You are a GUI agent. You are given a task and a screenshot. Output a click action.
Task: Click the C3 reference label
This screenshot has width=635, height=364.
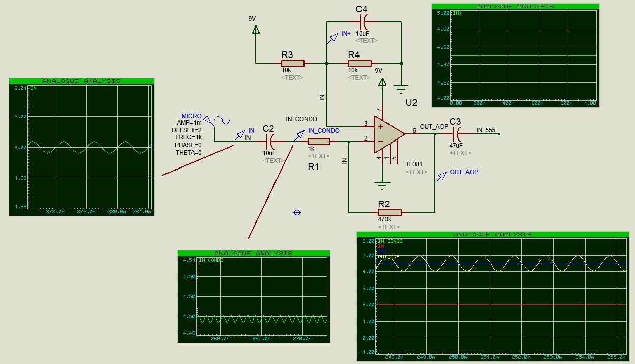(455, 121)
